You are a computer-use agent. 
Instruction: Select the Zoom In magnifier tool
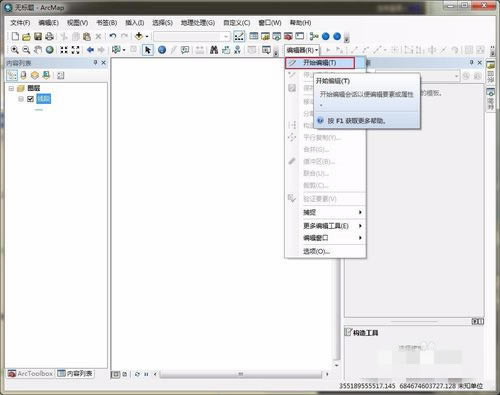pyautogui.click(x=15, y=50)
